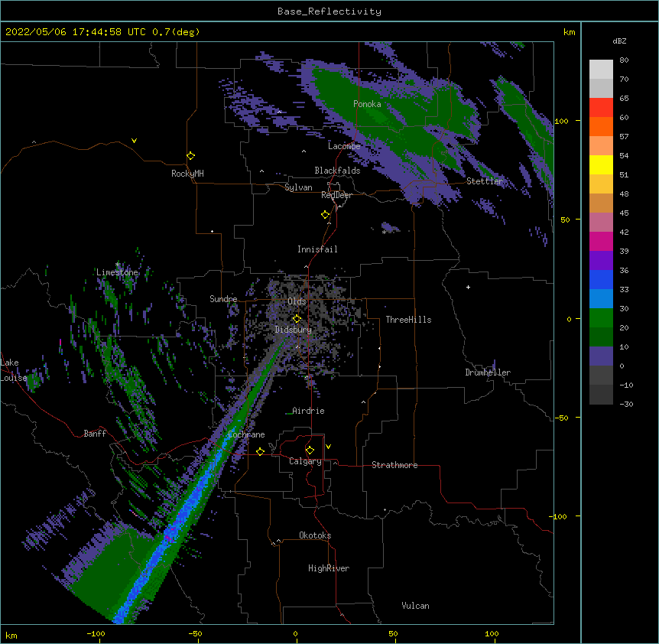Select the Cochrane label
Image resolution: width=659 pixels, height=644 pixels.
(x=246, y=434)
